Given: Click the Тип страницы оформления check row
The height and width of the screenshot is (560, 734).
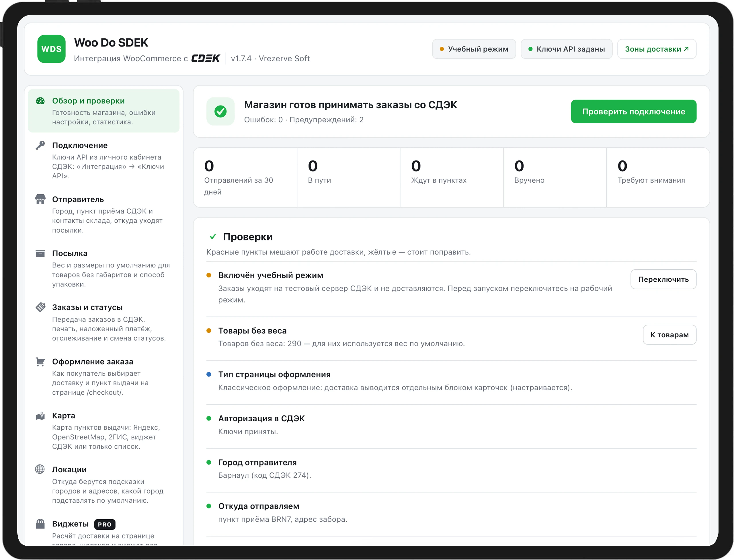Looking at the screenshot, I should 451,382.
